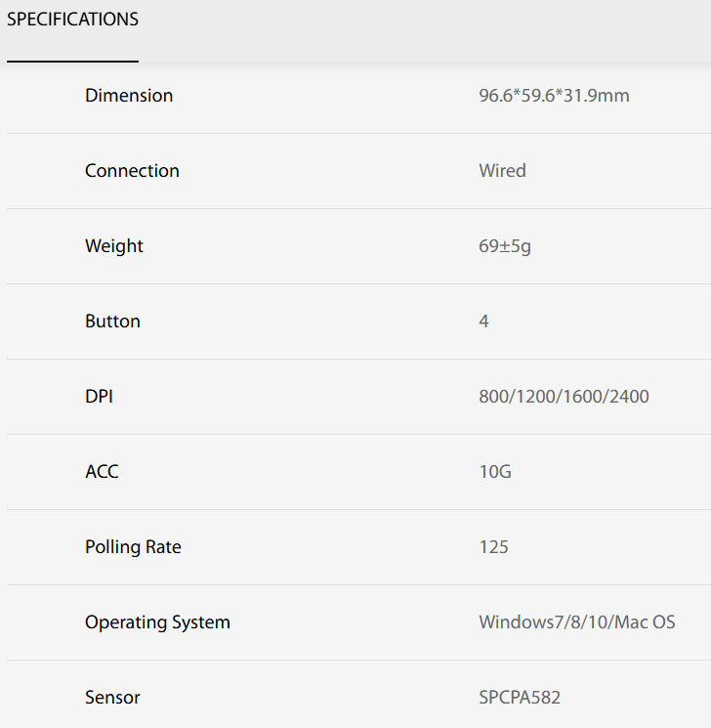Viewport: 711px width, 728px height.
Task: Select the 69±5g weight value
Action: (505, 246)
